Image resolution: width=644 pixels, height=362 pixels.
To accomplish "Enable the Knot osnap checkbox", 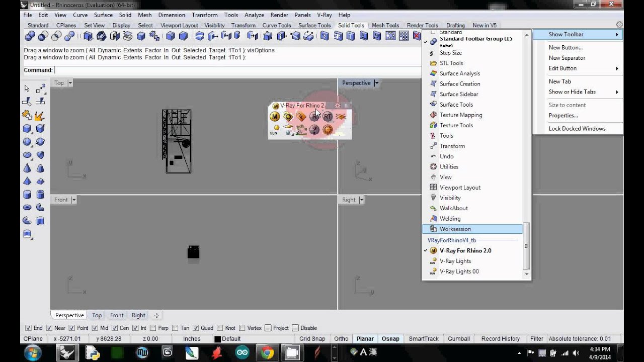I will click(220, 328).
